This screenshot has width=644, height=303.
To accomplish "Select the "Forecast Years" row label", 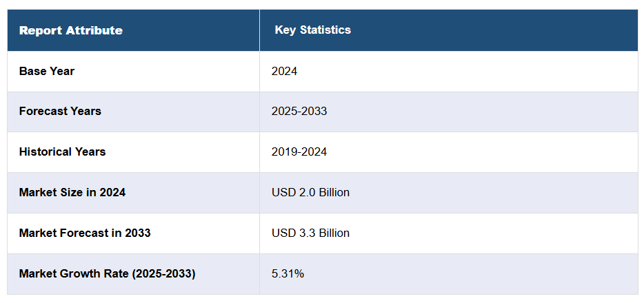I will pos(60,111).
